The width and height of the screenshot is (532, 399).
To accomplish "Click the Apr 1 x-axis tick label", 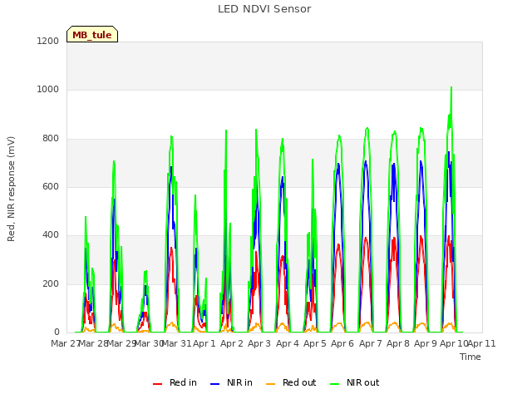I will tap(204, 343).
